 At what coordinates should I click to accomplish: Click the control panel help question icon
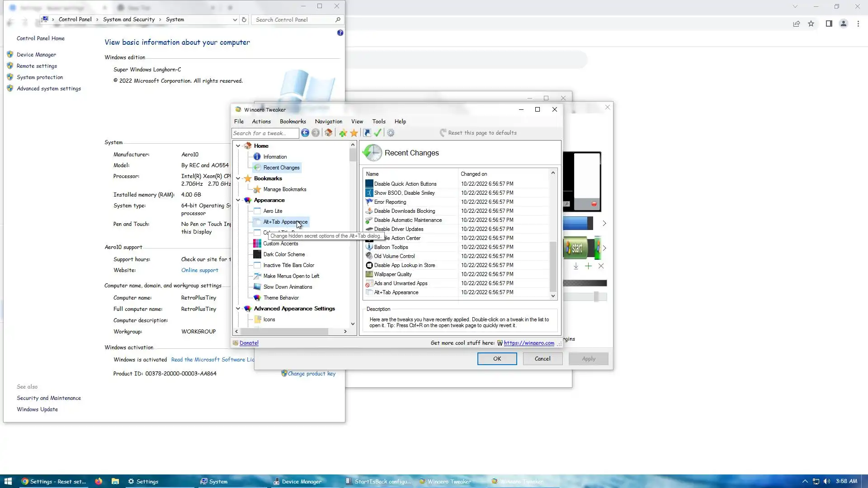[340, 33]
